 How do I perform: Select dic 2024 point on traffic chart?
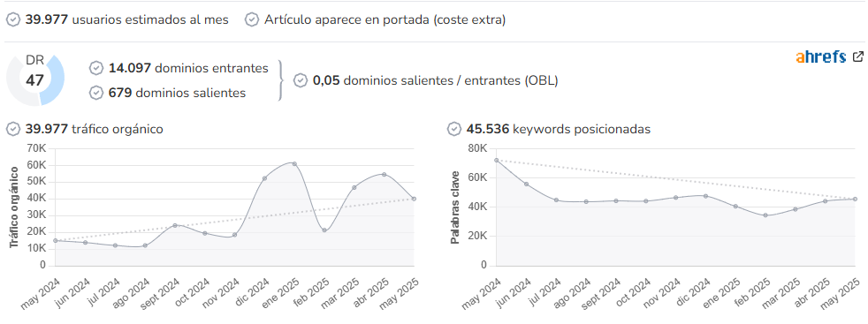pyautogui.click(x=264, y=178)
